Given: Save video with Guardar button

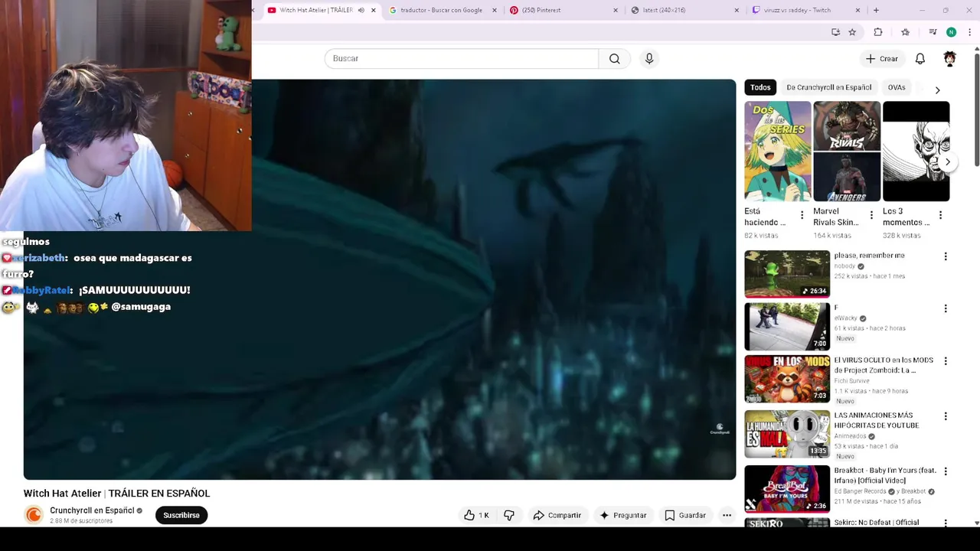Looking at the screenshot, I should coord(685,515).
